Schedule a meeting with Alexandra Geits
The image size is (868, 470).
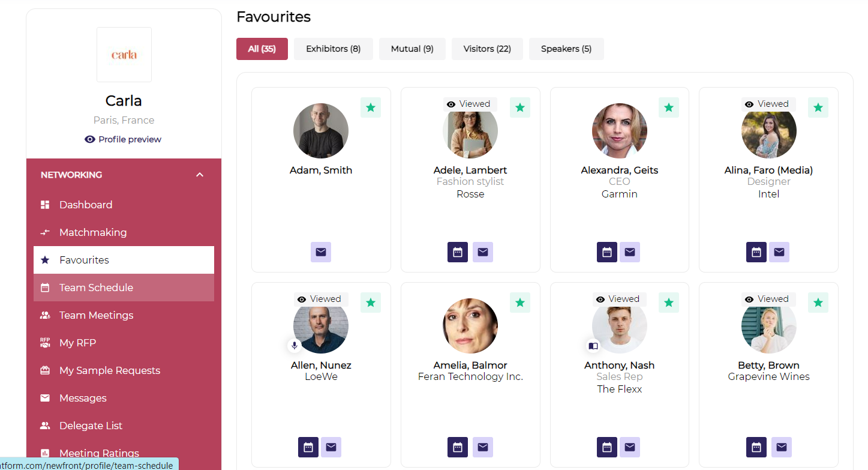point(607,252)
